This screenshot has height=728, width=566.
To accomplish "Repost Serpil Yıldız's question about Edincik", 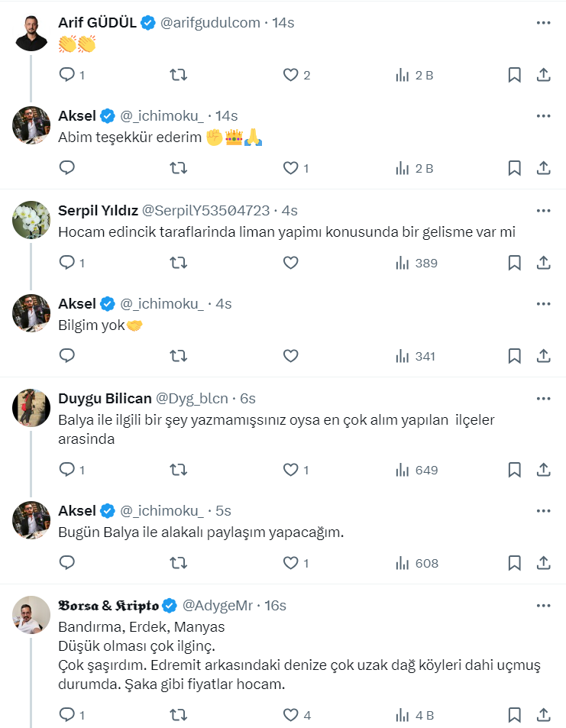I will tap(178, 263).
